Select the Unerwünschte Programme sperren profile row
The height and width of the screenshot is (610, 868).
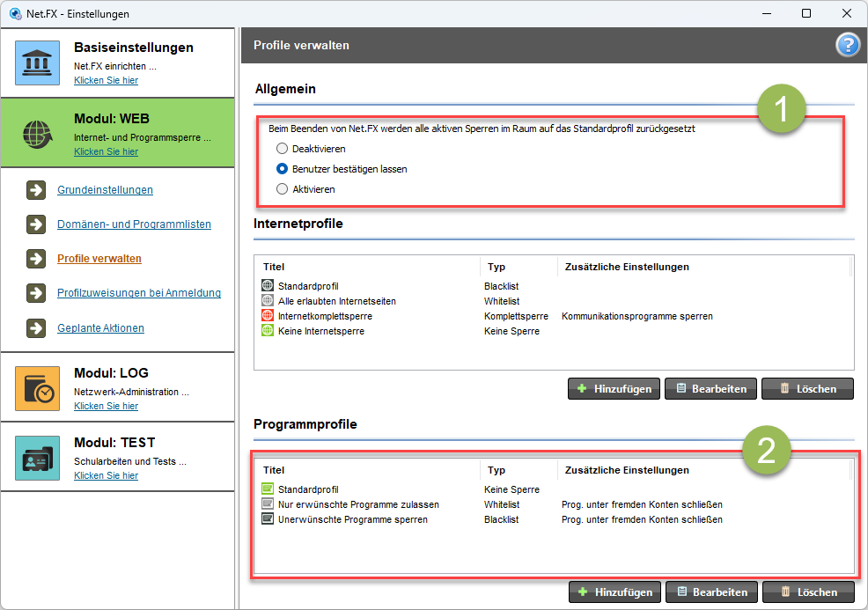coord(554,519)
